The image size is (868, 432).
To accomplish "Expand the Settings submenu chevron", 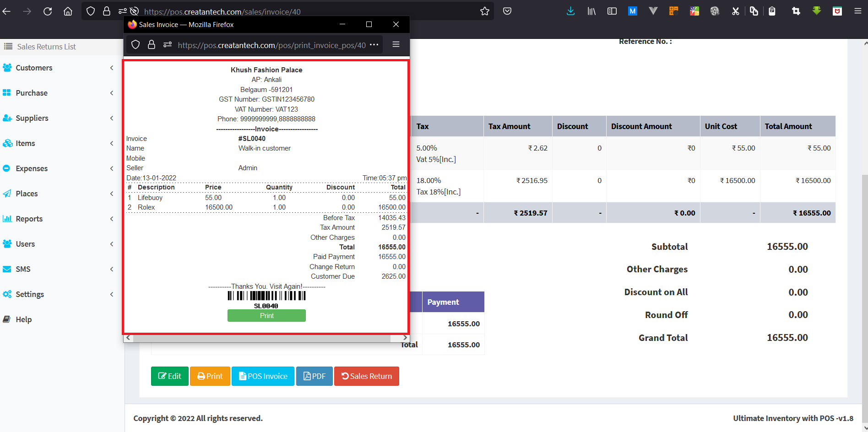I will click(112, 294).
